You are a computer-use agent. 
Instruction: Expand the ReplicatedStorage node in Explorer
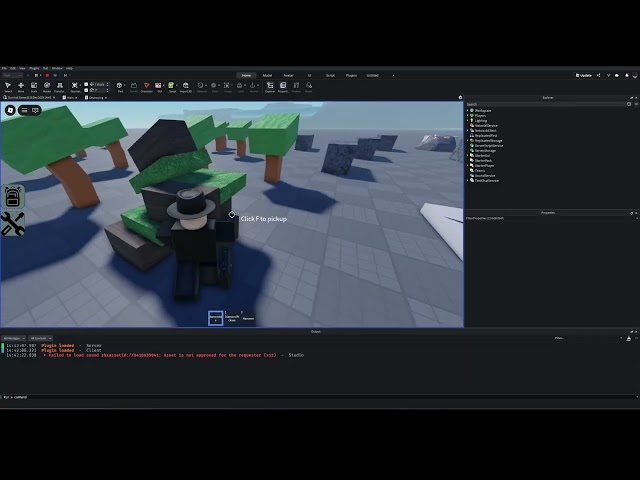[x=468, y=140]
